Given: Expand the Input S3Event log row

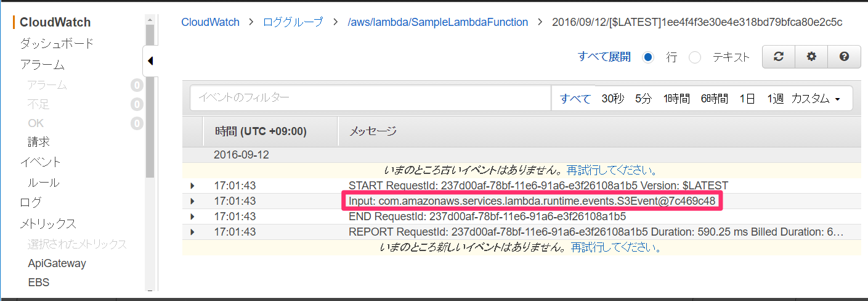Looking at the screenshot, I should [x=193, y=201].
